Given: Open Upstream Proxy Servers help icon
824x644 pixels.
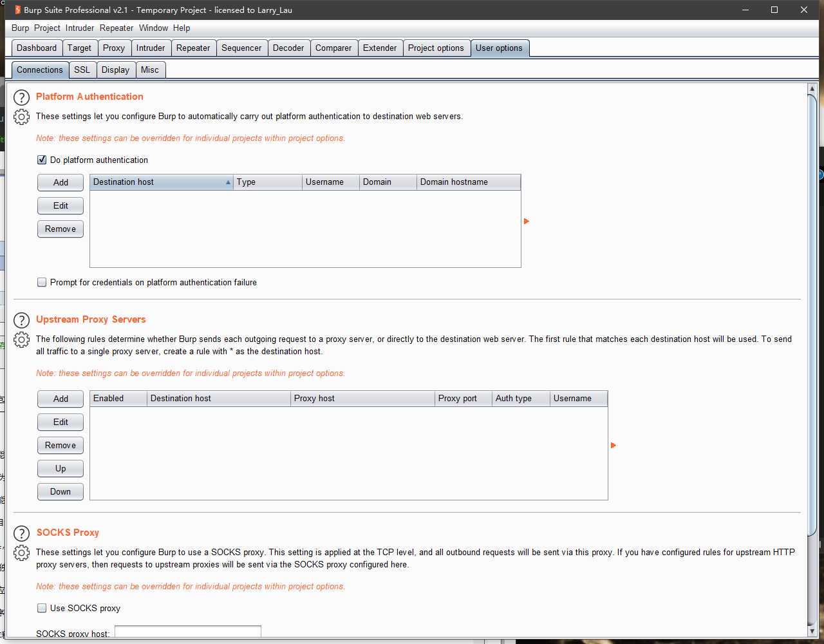Looking at the screenshot, I should coord(22,320).
